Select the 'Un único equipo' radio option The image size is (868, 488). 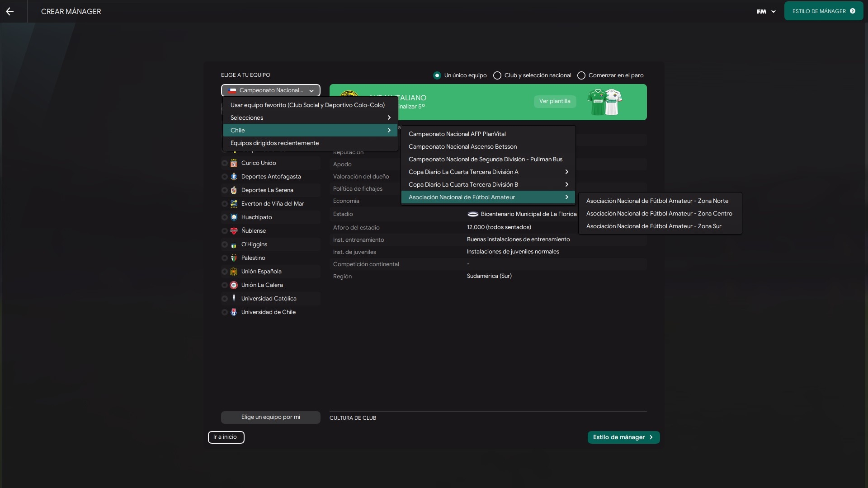(x=437, y=75)
